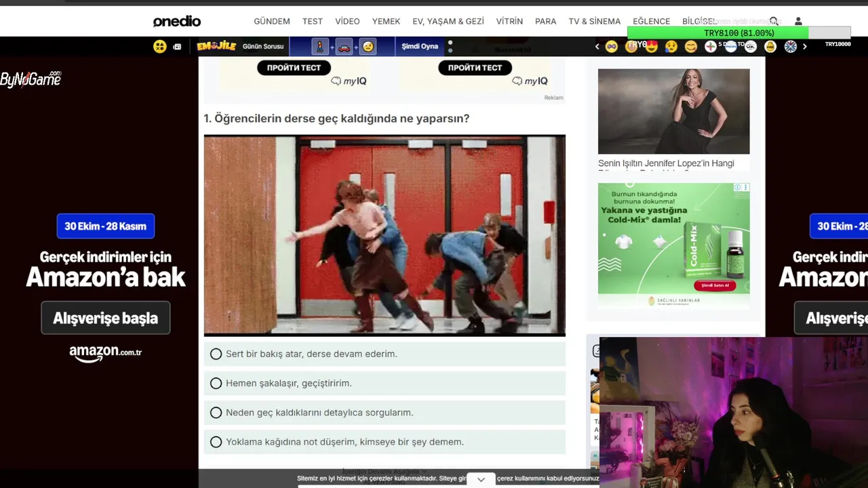Open the TEST menu

(313, 22)
